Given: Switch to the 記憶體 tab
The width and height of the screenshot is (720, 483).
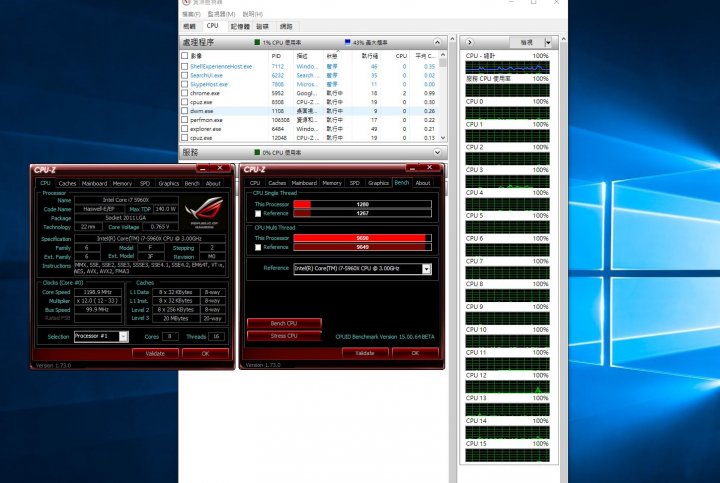Looking at the screenshot, I should [240, 27].
